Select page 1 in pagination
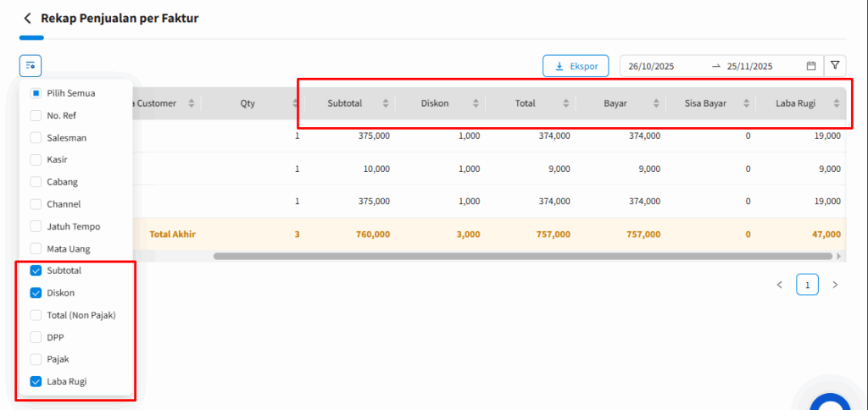This screenshot has width=868, height=410. (x=807, y=285)
